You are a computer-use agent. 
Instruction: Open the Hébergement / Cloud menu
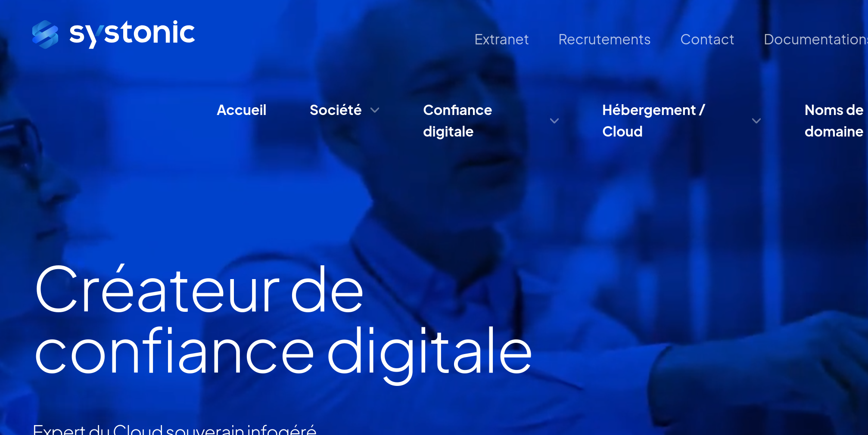click(653, 121)
